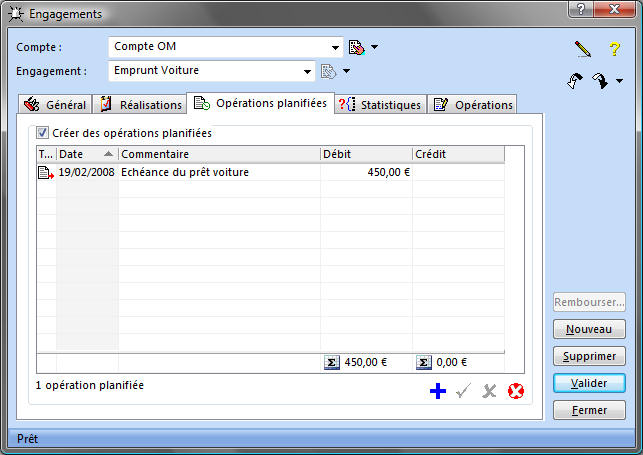Viewport: 643px width, 455px height.
Task: Click the red cross delete icon
Action: click(516, 391)
